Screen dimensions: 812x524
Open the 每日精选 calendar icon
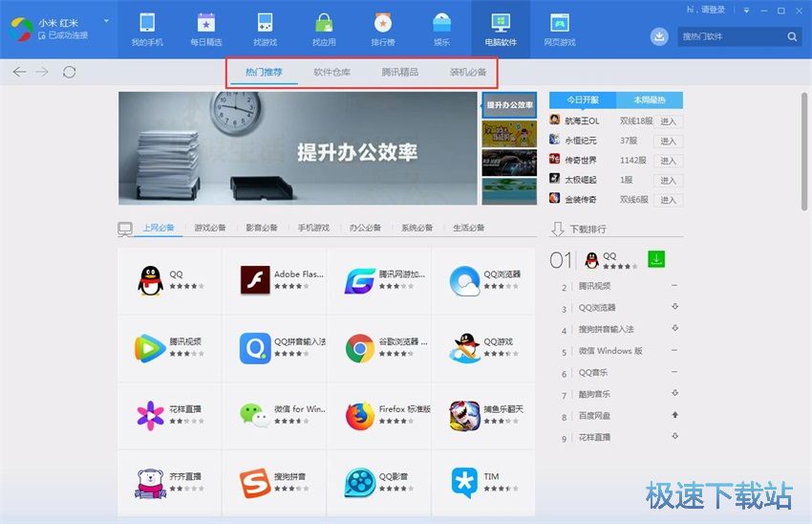pos(206,23)
